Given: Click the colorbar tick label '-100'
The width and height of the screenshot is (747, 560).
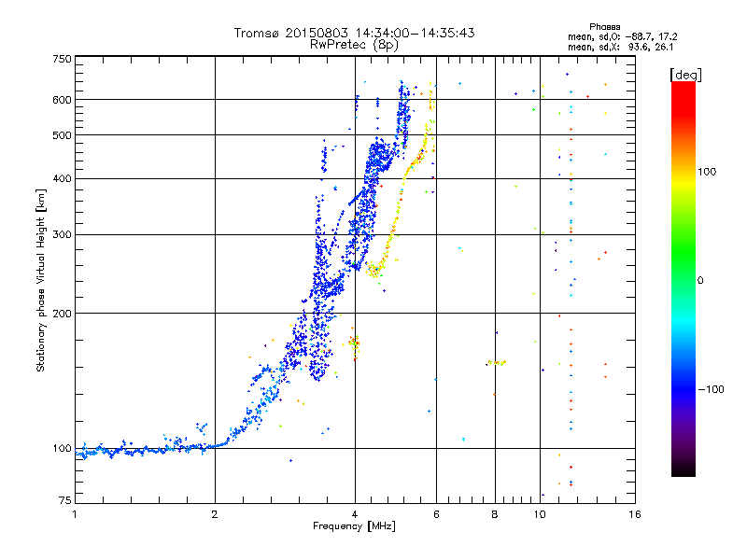Looking at the screenshot, I should (x=711, y=389).
